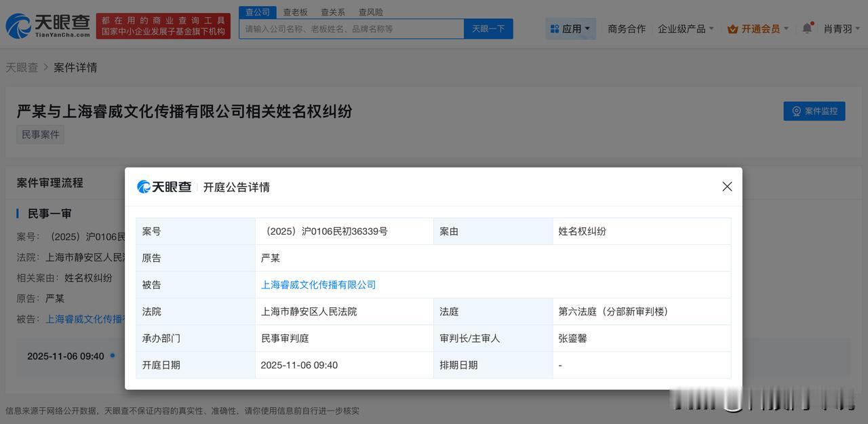Click the judge name 张鎏馨
868x424 pixels.
572,338
